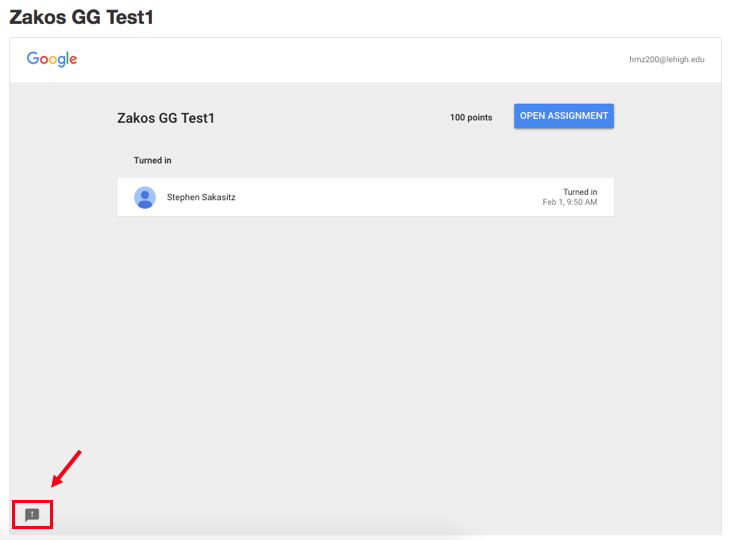Click the Turned in section header
The image size is (732, 540).
152,160
